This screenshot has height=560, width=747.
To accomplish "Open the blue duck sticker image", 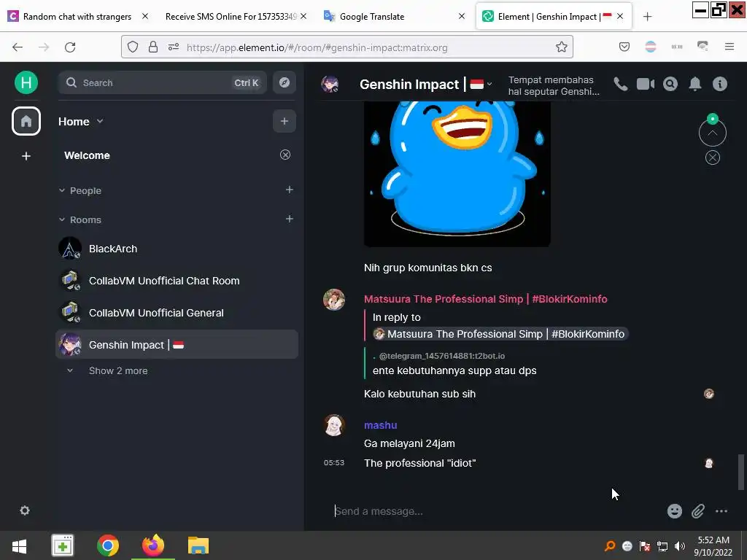I will pos(457,174).
